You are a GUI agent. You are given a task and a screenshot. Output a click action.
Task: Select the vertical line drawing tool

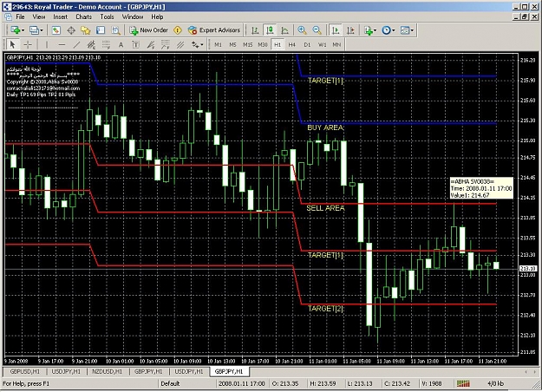(x=47, y=44)
